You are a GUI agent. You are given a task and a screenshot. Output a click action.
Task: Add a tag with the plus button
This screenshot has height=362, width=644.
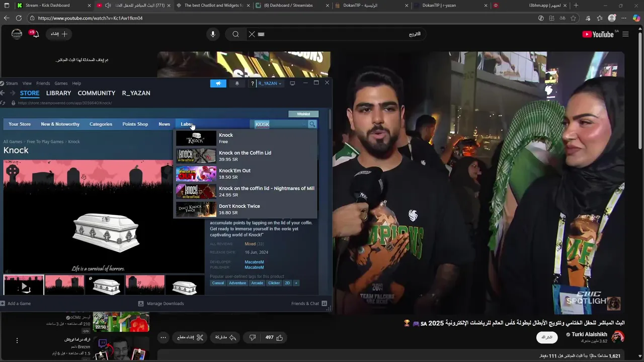click(296, 283)
